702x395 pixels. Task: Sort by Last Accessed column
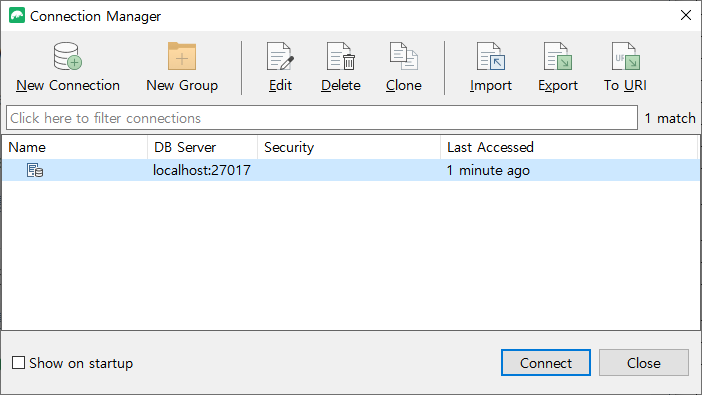tap(569, 147)
